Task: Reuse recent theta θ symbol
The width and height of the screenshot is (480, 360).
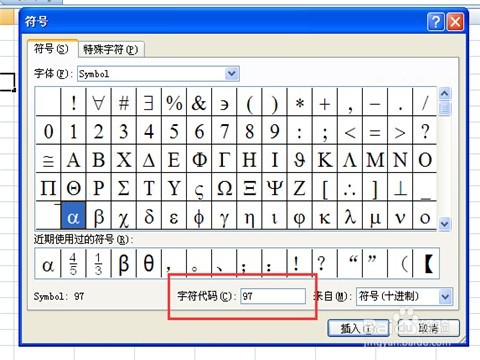Action: coord(149,263)
